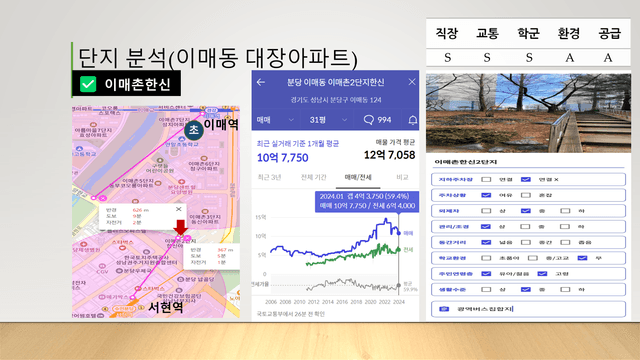
Task: Uncheck 여유 for 주차상황
Action: click(x=486, y=195)
